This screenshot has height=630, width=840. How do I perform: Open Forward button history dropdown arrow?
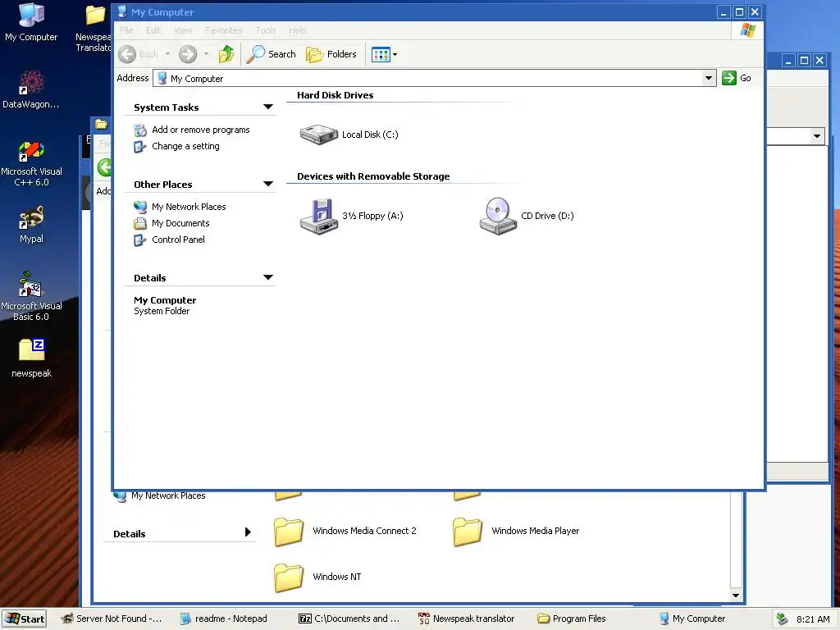click(206, 54)
